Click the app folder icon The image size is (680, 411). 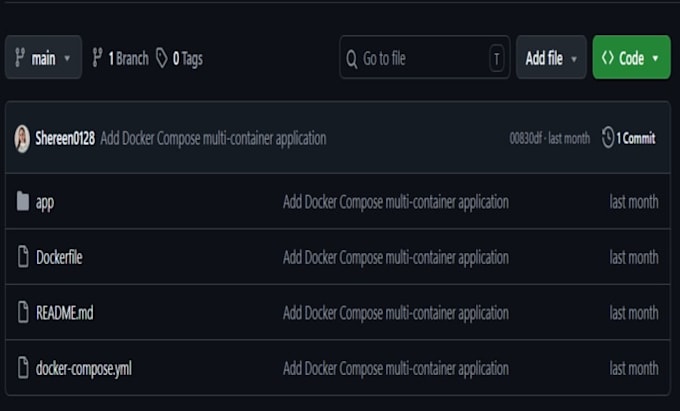click(x=23, y=201)
